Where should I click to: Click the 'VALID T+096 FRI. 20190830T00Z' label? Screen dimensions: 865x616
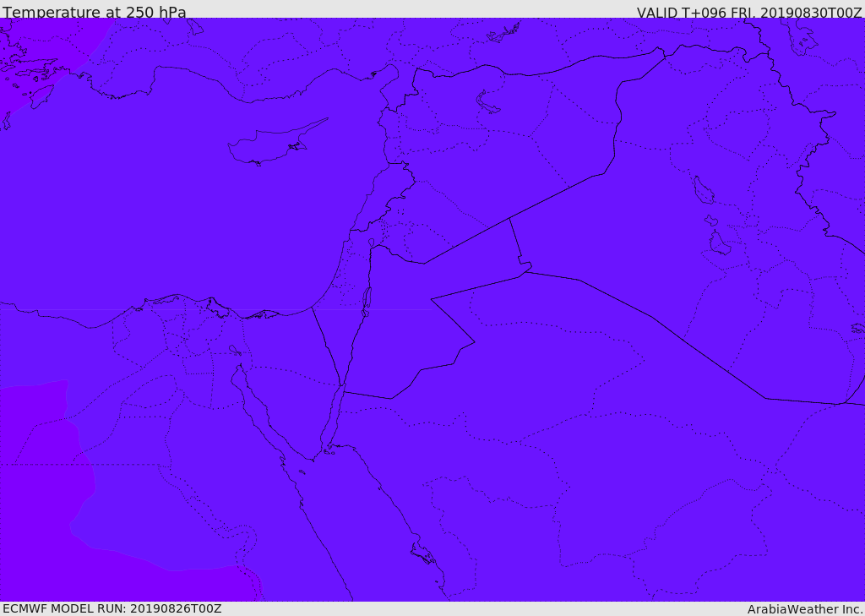point(749,13)
